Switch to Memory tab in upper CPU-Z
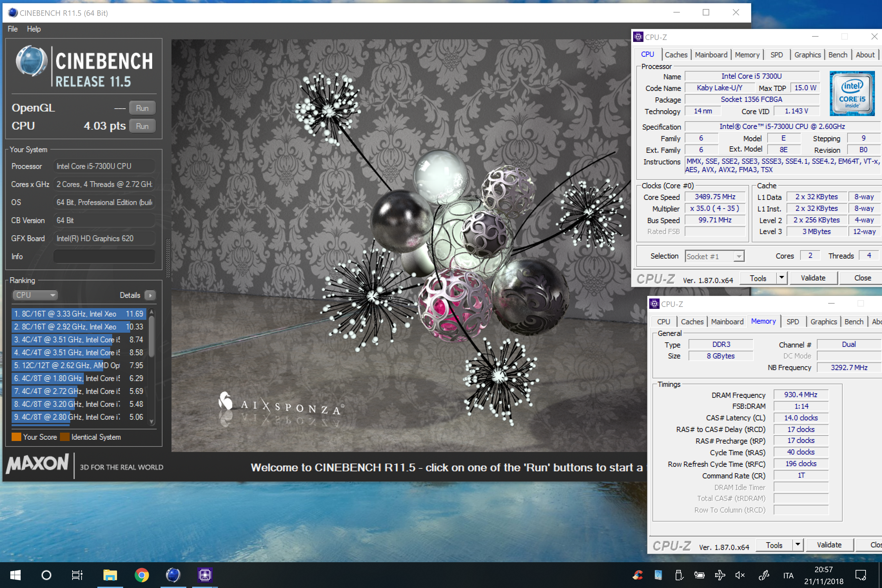Screen dimensions: 882x588 point(747,55)
